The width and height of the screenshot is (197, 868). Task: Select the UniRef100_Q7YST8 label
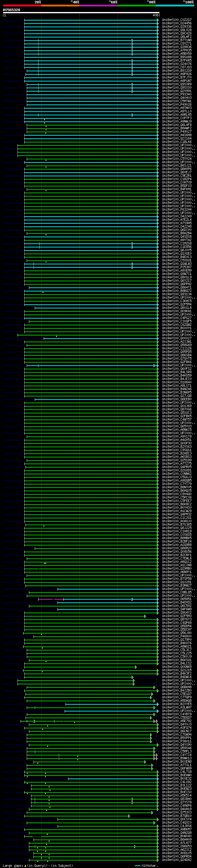point(177,802)
